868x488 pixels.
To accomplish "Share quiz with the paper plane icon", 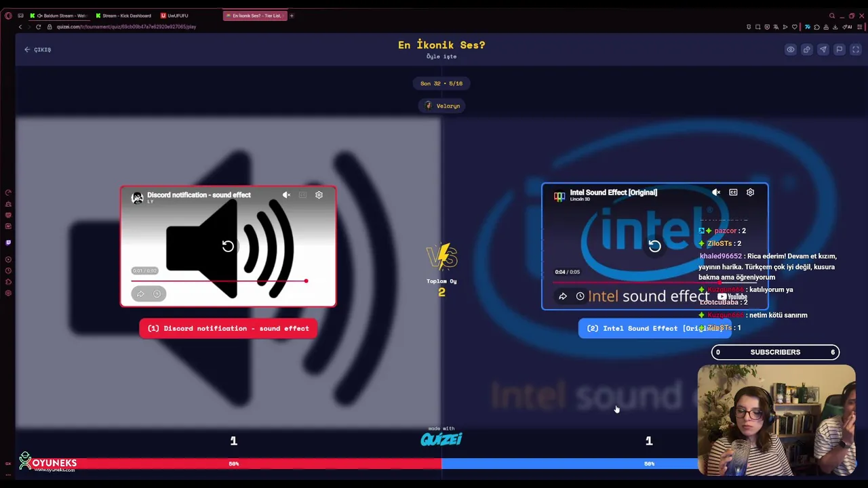I will [823, 49].
